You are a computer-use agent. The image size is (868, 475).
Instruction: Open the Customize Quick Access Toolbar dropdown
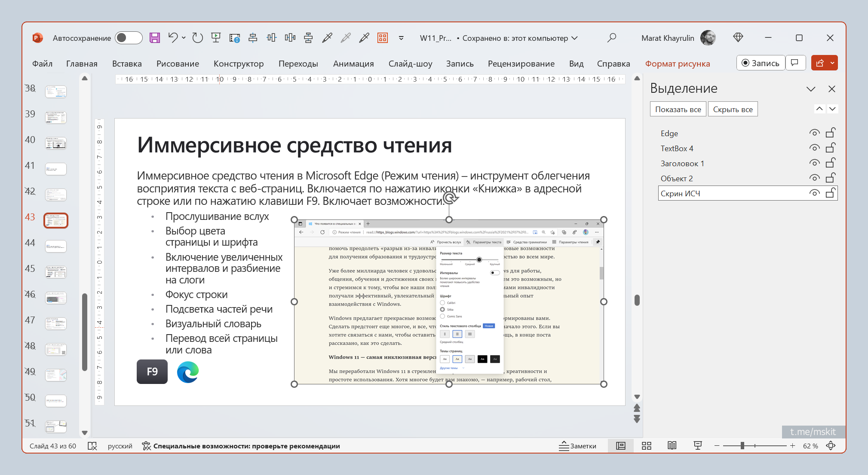[401, 38]
